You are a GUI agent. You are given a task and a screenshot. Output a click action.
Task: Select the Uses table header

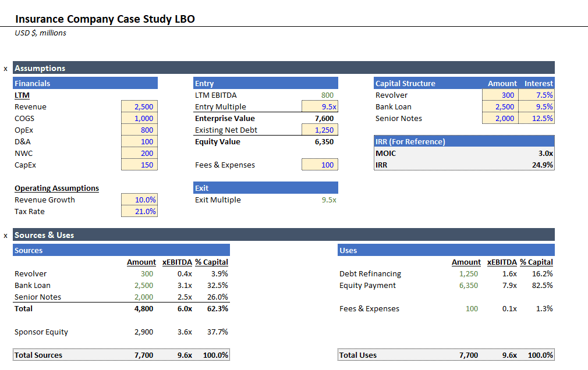coord(447,250)
